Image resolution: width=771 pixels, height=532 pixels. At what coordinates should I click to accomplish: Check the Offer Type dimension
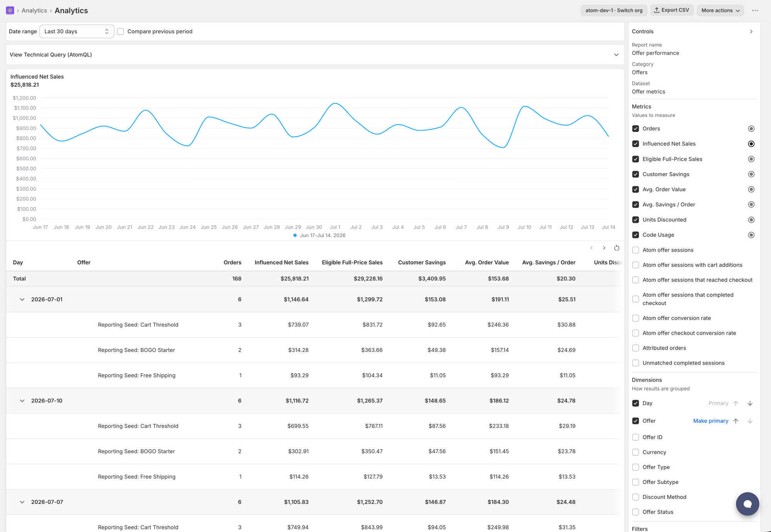[x=636, y=467]
